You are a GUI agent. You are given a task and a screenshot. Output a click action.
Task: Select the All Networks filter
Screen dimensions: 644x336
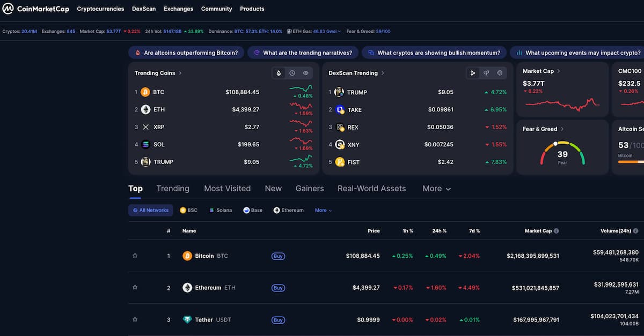tap(151, 210)
